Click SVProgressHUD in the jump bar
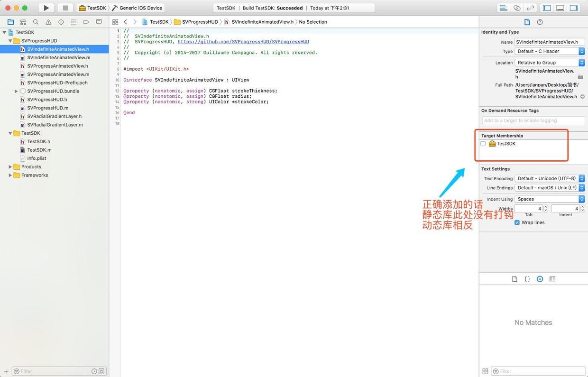This screenshot has height=377, width=588. (x=196, y=22)
